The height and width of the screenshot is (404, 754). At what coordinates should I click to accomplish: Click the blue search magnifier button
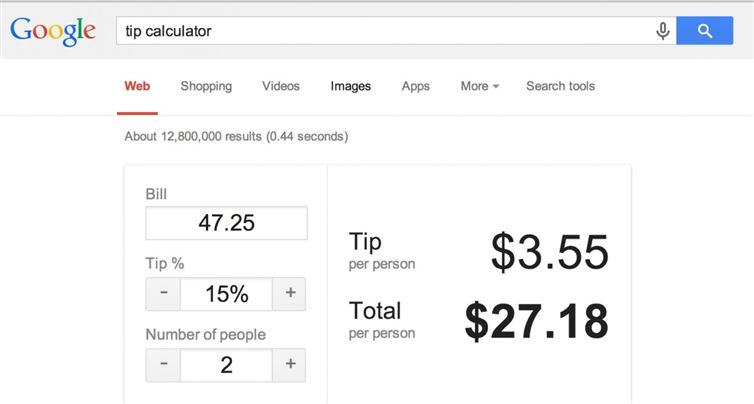705,31
